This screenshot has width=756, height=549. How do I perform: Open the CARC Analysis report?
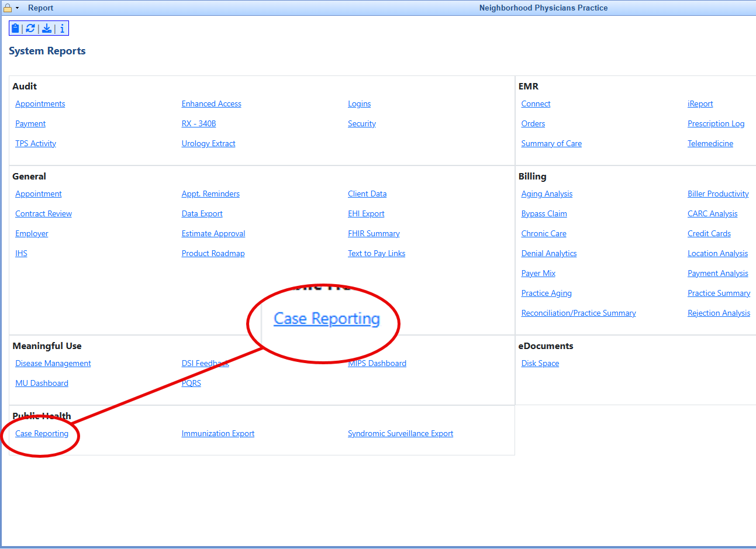[x=713, y=214]
